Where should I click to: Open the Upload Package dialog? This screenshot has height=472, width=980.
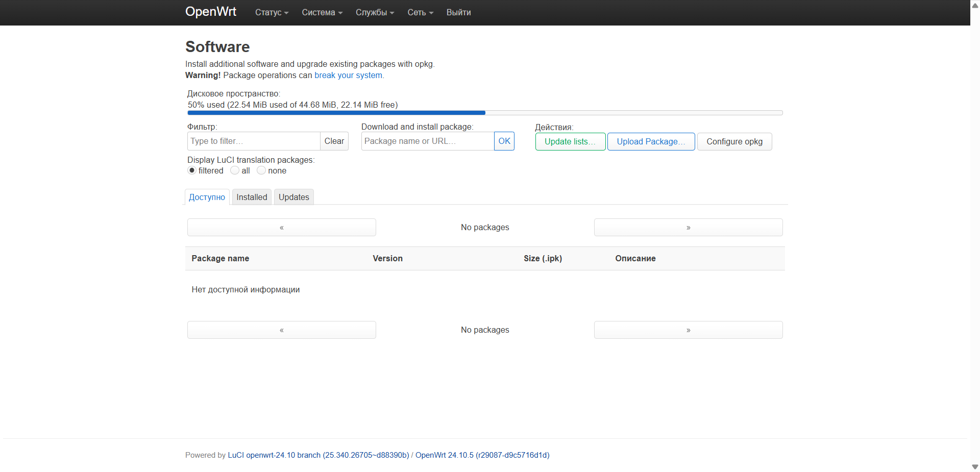pyautogui.click(x=651, y=141)
